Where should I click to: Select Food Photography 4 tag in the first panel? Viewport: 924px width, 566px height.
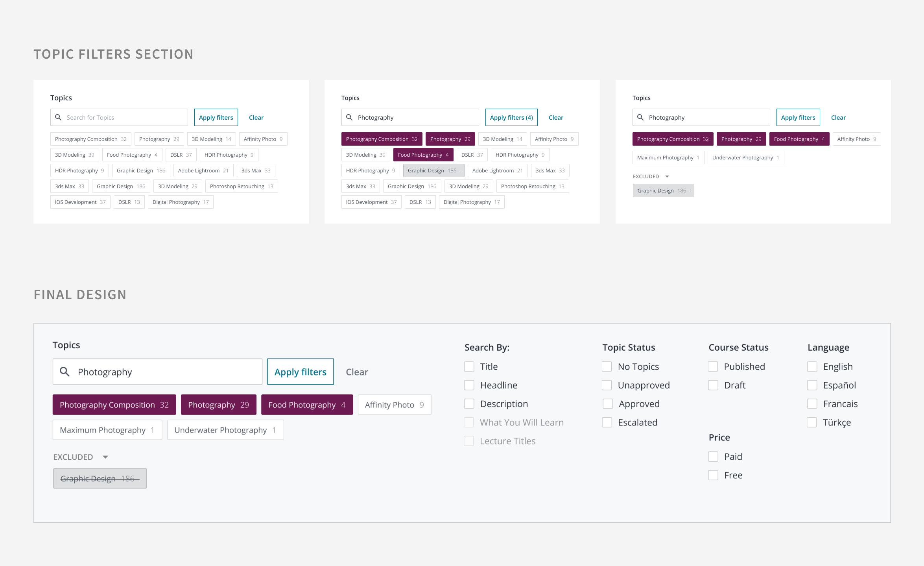click(132, 155)
